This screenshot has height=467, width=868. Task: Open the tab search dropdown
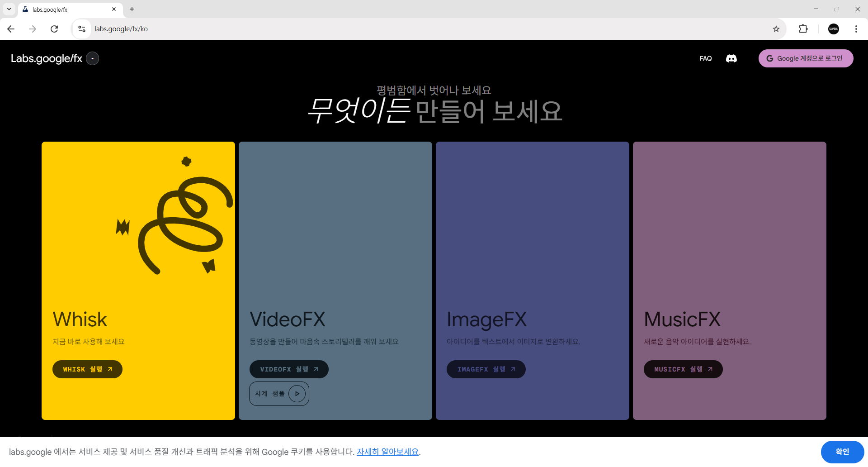(9, 9)
